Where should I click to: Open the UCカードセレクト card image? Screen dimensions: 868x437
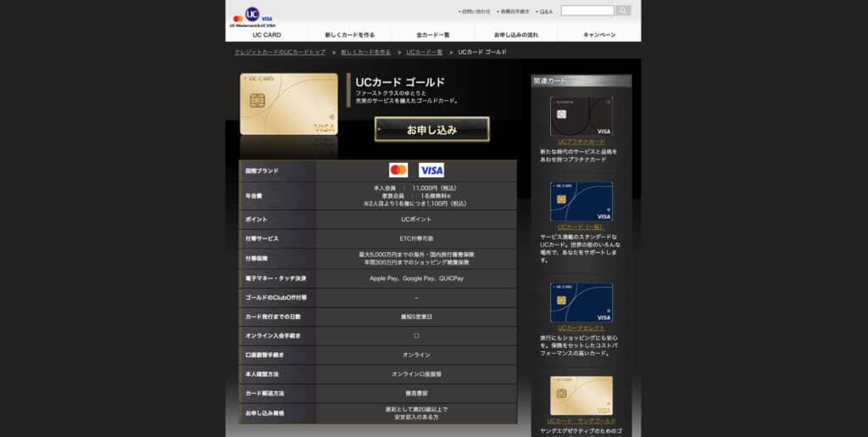tap(581, 302)
